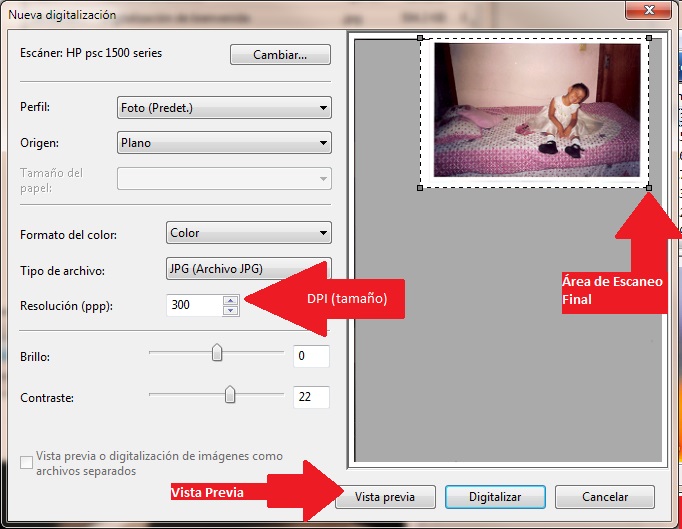This screenshot has width=682, height=529.
Task: Click the Resolución (ppp): label
Action: [x=66, y=306]
